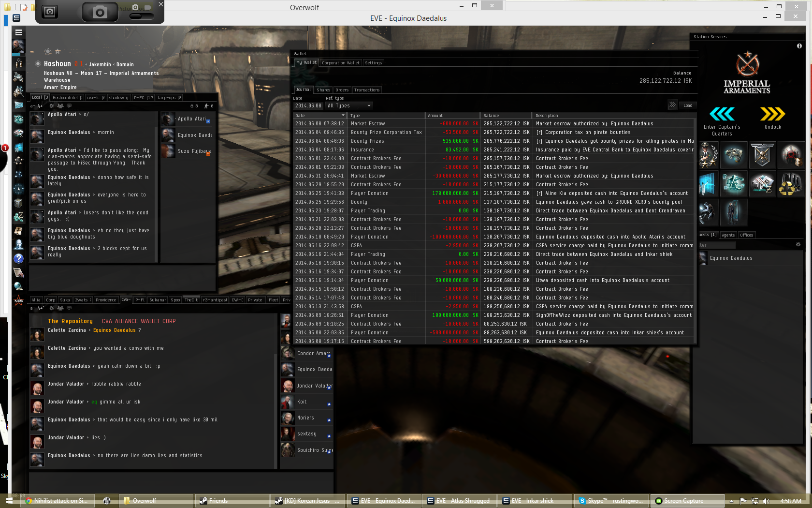812x508 pixels.
Task: Open the Shares tab in Wallet
Action: coord(323,90)
